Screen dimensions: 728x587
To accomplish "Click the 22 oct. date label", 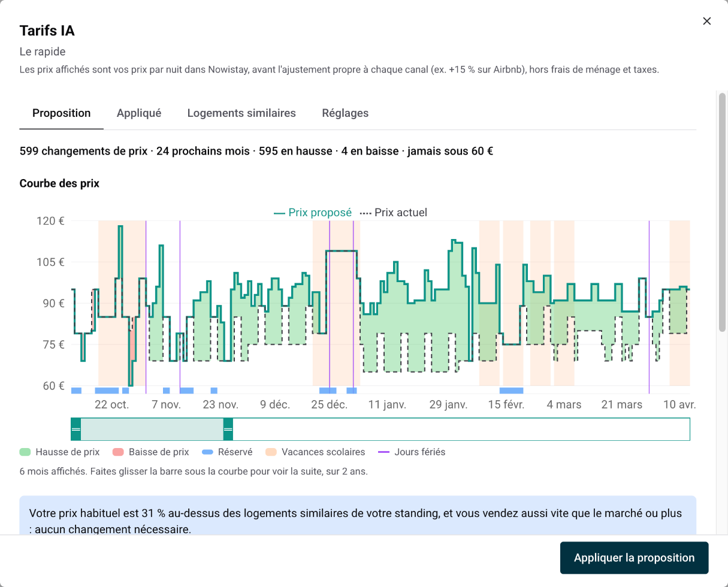I will (x=112, y=405).
